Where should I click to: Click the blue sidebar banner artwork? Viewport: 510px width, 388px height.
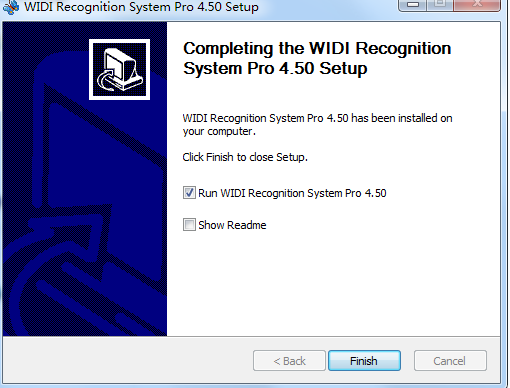(85, 217)
